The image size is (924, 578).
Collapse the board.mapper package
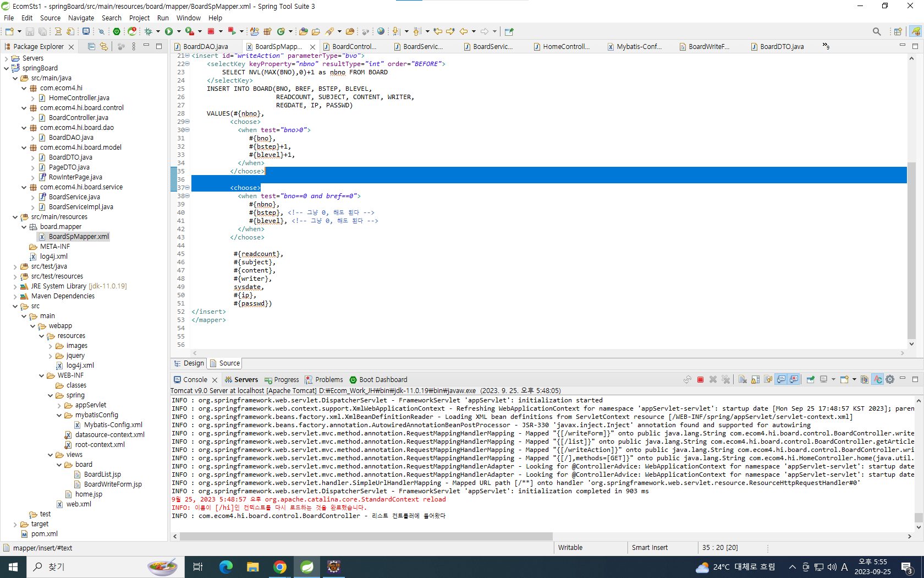click(24, 227)
